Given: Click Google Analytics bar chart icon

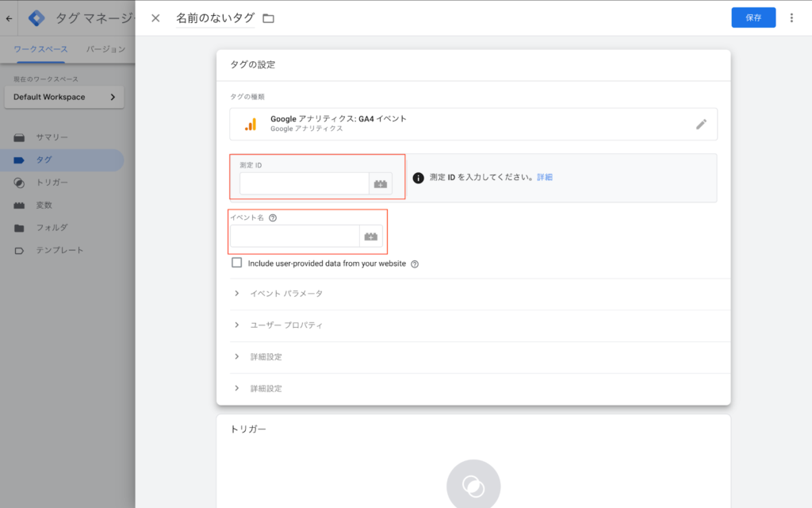Looking at the screenshot, I should pos(251,125).
